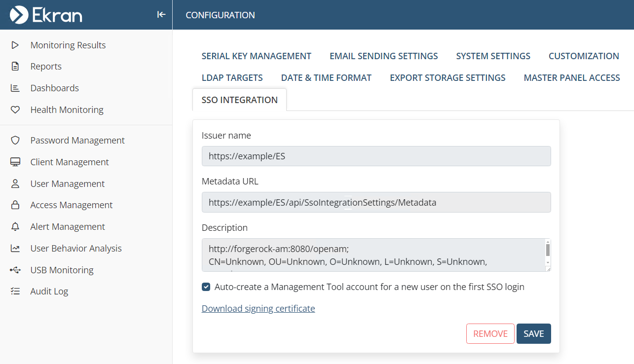The width and height of the screenshot is (634, 364).
Task: Open Audit Log in the sidebar
Action: coord(49,291)
